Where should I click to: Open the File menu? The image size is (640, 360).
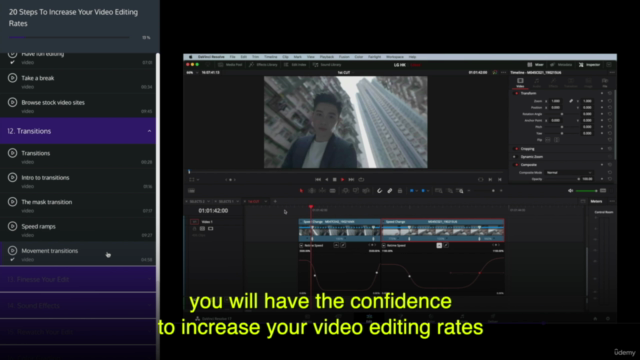[232, 57]
